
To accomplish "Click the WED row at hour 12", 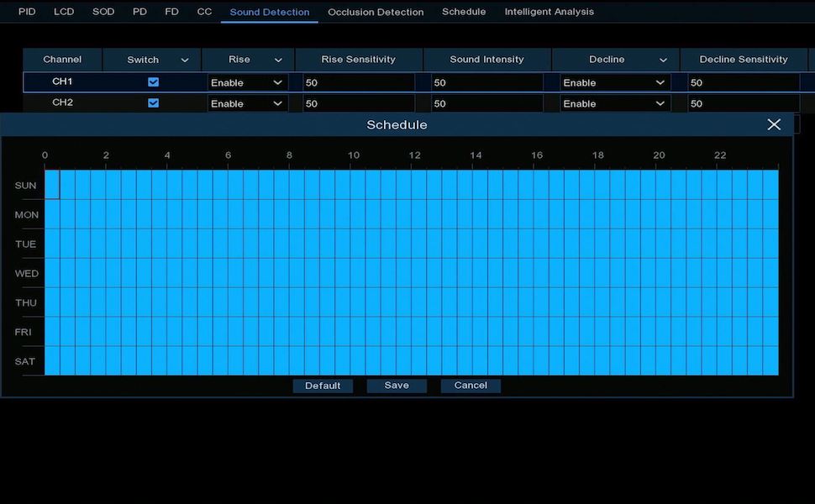I will [418, 273].
